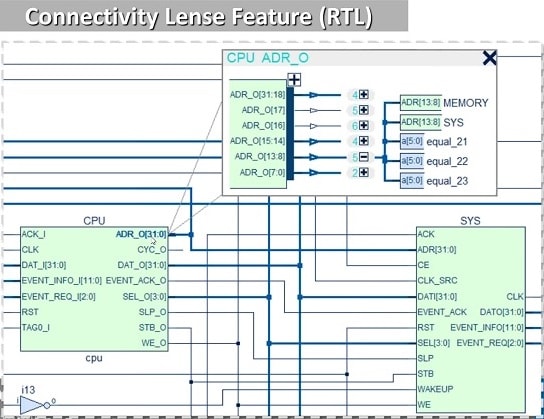Screen dimensions: 544x419
Task: Expand the ADR_O[31:18] connections
Action: pyautogui.click(x=364, y=94)
